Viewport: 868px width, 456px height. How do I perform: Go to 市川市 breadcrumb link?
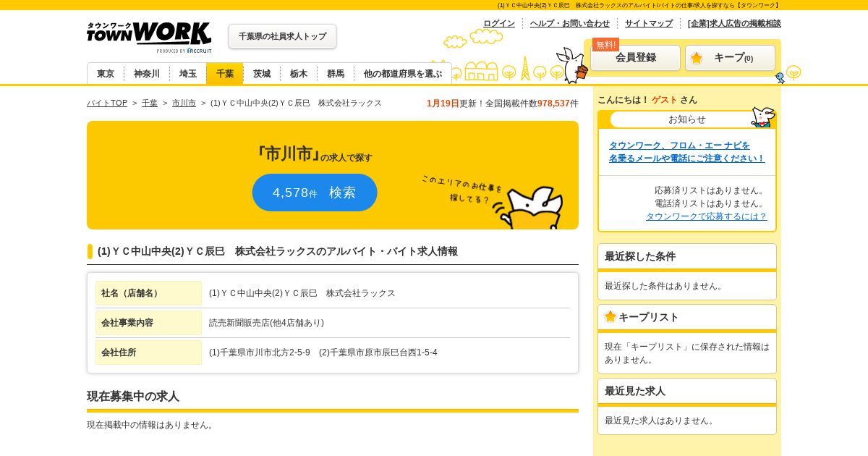click(184, 104)
